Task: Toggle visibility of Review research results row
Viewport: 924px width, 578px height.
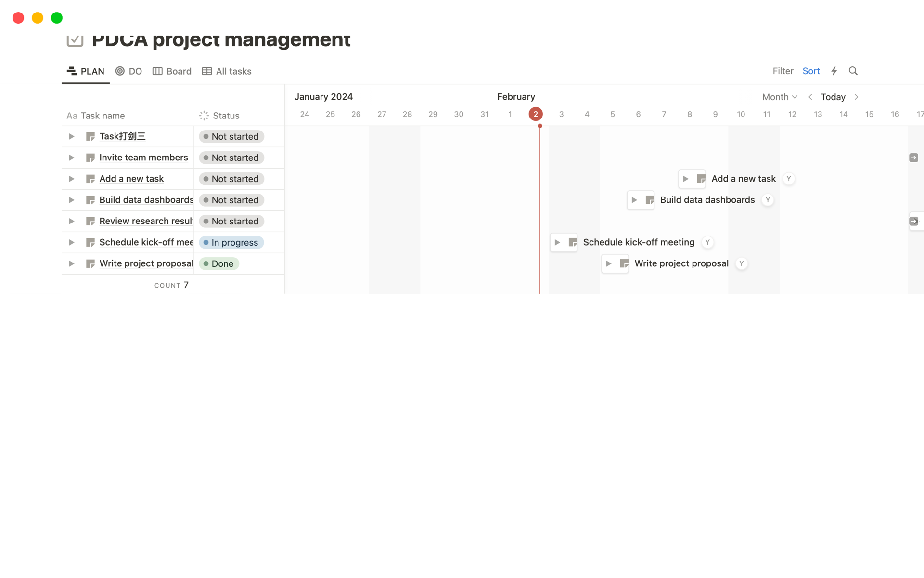Action: coord(72,221)
